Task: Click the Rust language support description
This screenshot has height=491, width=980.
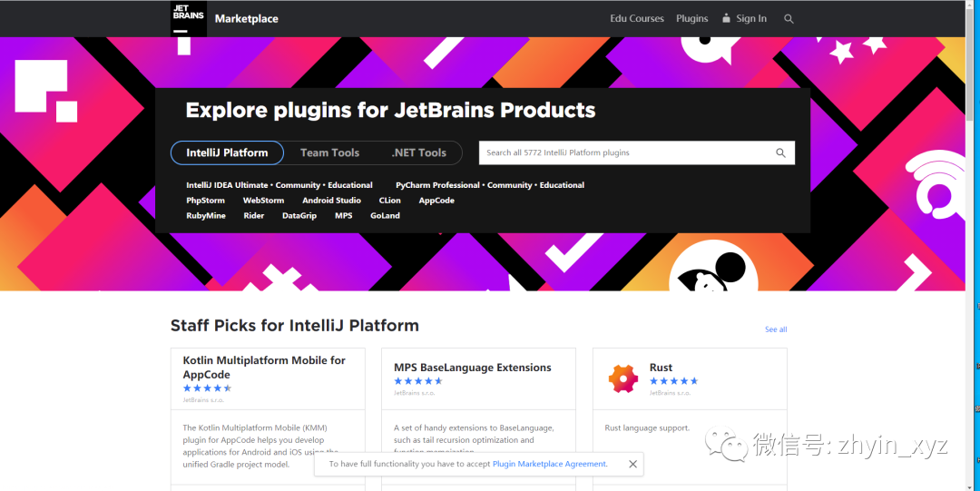Action: tap(648, 427)
